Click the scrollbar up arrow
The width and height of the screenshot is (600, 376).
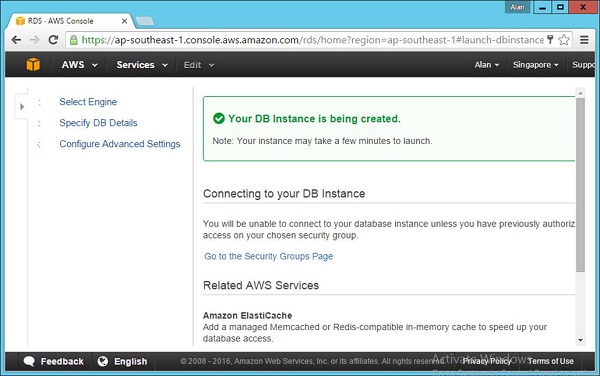tap(580, 93)
